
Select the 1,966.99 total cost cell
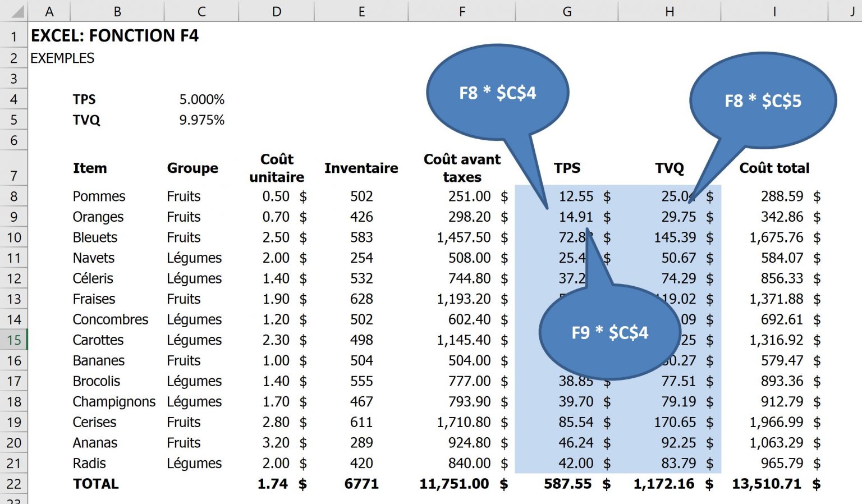click(774, 422)
